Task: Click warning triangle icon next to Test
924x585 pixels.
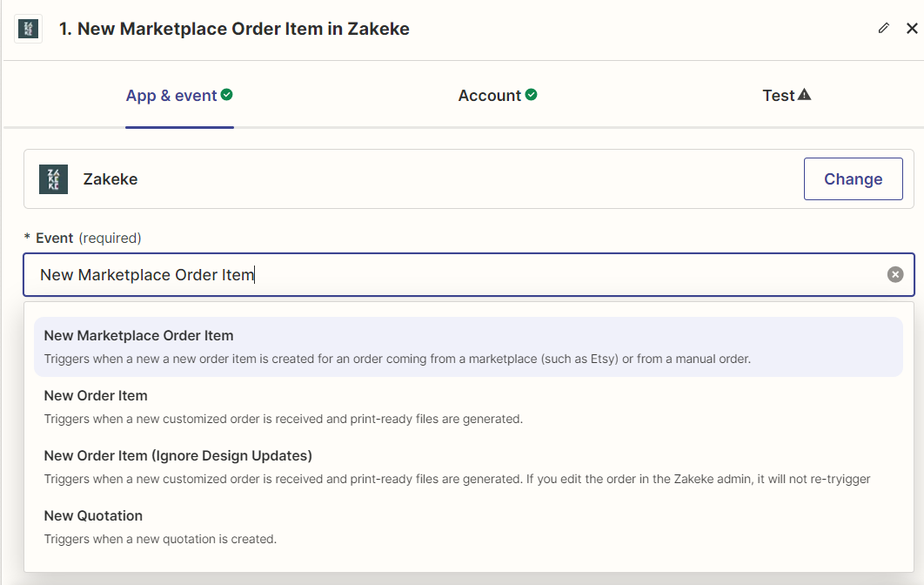Action: click(x=805, y=94)
